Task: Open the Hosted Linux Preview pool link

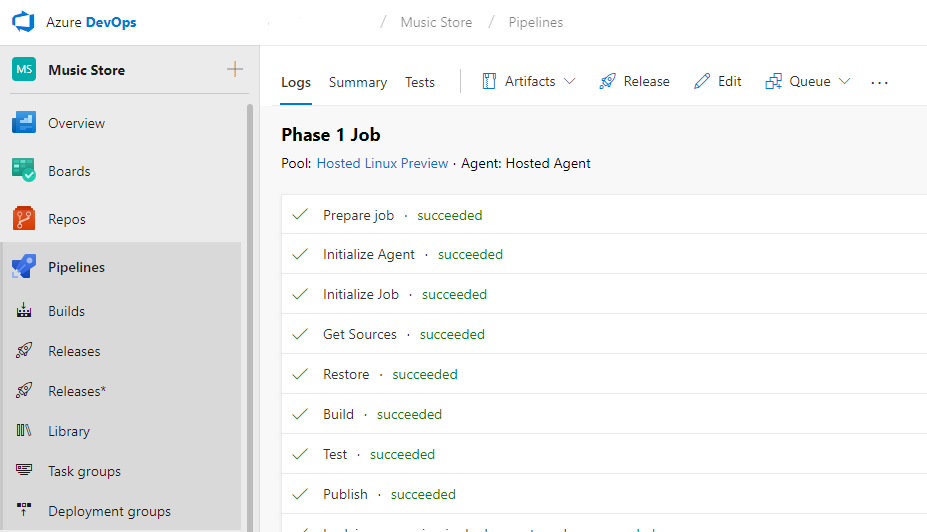Action: pos(382,163)
